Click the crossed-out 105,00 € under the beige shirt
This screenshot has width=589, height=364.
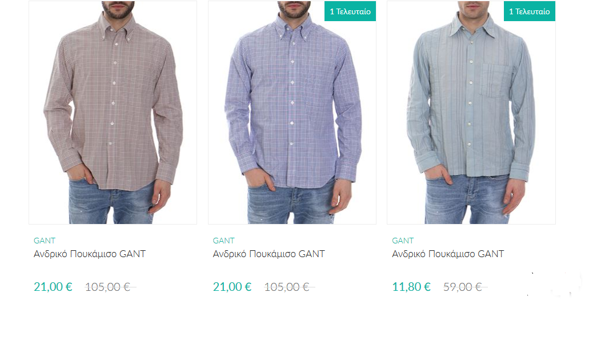pyautogui.click(x=108, y=287)
